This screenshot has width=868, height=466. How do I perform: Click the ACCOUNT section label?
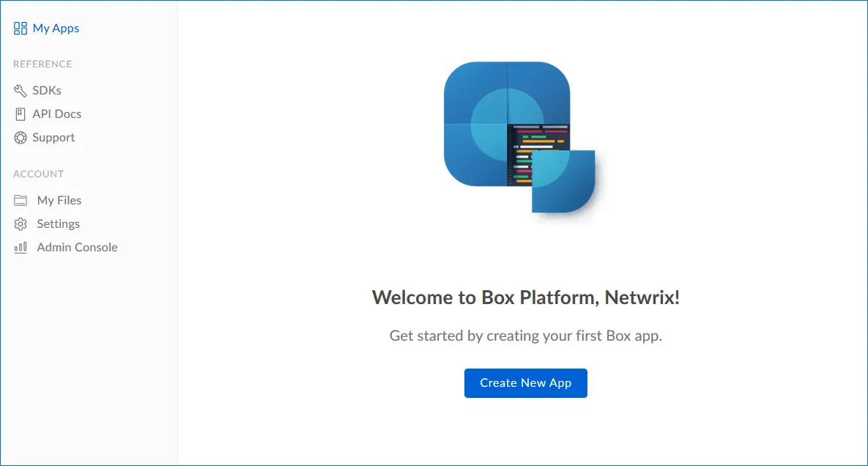pos(38,174)
